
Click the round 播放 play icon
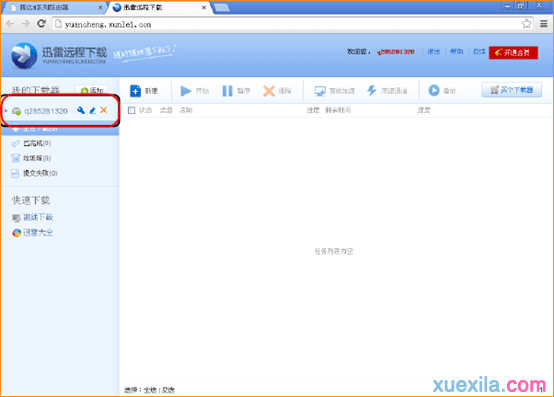[x=434, y=90]
